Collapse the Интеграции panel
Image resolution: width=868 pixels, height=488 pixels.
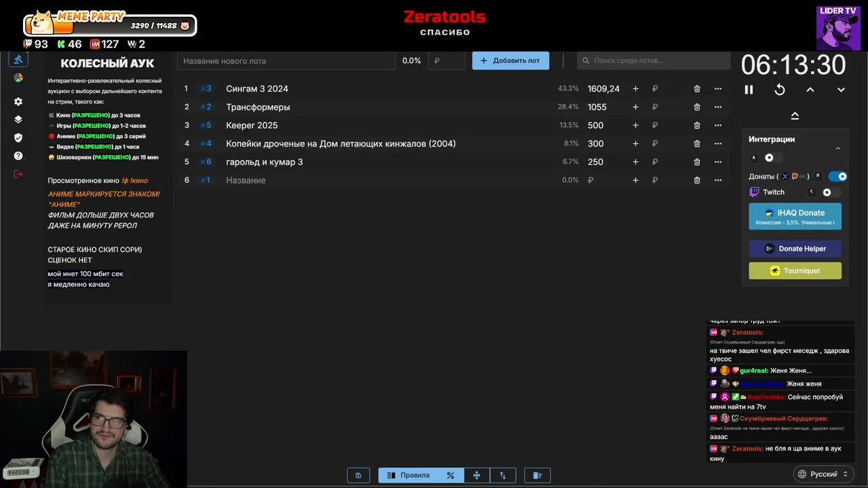tap(838, 148)
